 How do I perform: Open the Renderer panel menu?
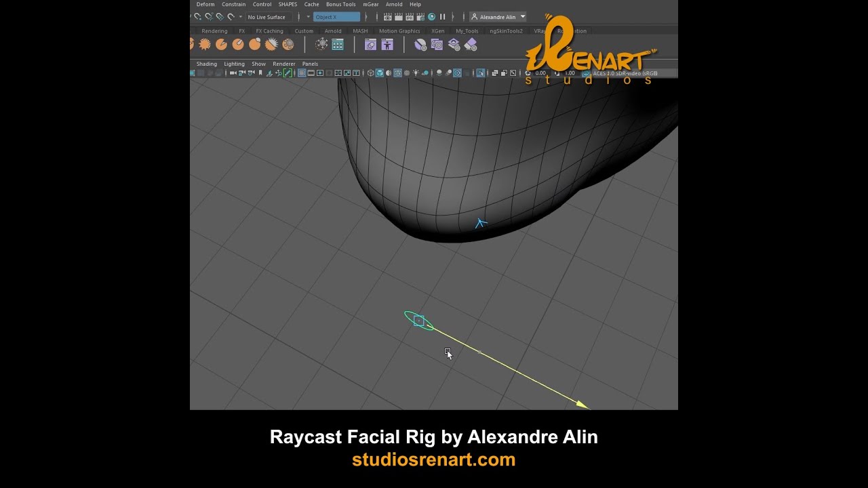point(284,64)
